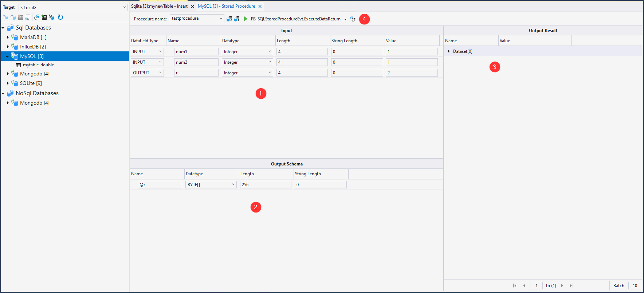This screenshot has width=644, height=293.
Task: Close the Sqlite mynewTable Insert tab
Action: click(x=193, y=7)
